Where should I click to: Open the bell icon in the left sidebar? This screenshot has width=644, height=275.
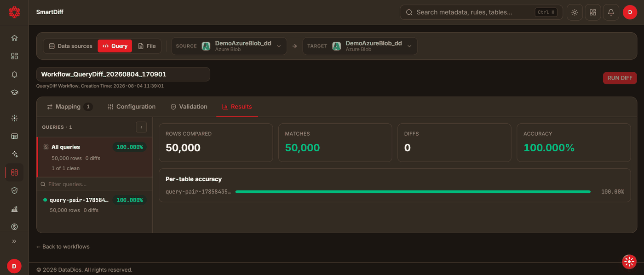click(x=14, y=74)
